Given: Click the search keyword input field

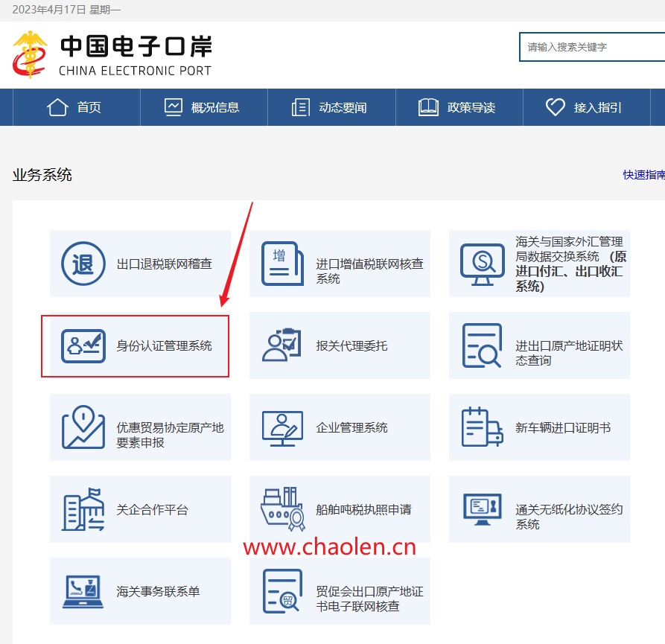Looking at the screenshot, I should (592, 47).
